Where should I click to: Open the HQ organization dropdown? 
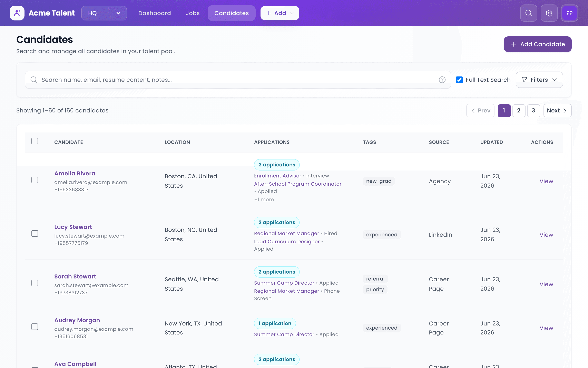point(104,13)
